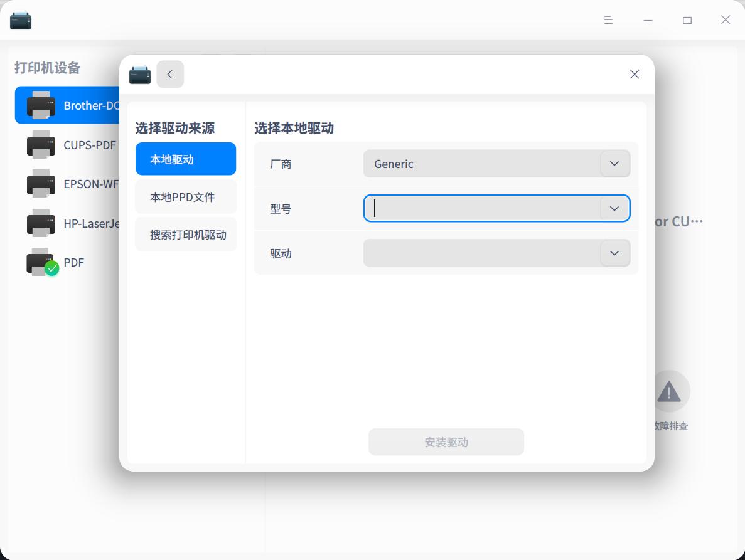Expand the 型号 dropdown chevron

tap(614, 208)
